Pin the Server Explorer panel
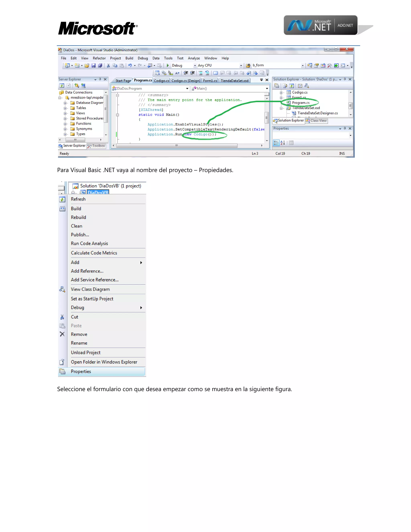The height and width of the screenshot is (532, 411). [100, 79]
